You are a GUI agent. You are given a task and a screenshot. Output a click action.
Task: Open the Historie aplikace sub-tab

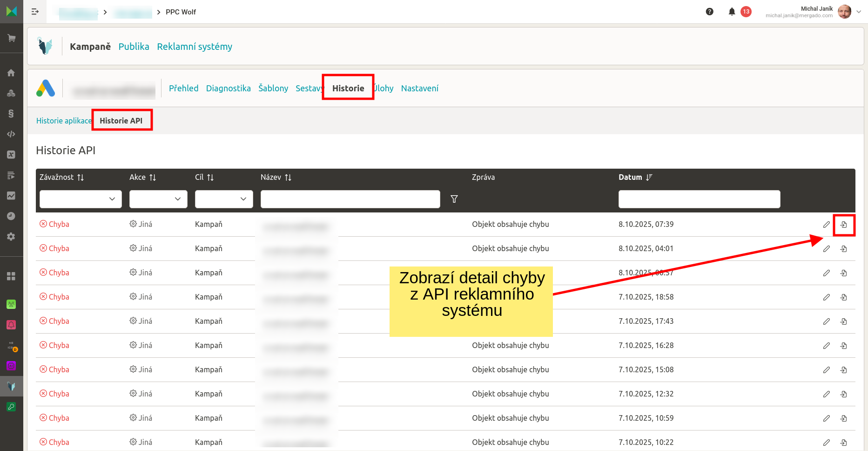click(x=64, y=121)
